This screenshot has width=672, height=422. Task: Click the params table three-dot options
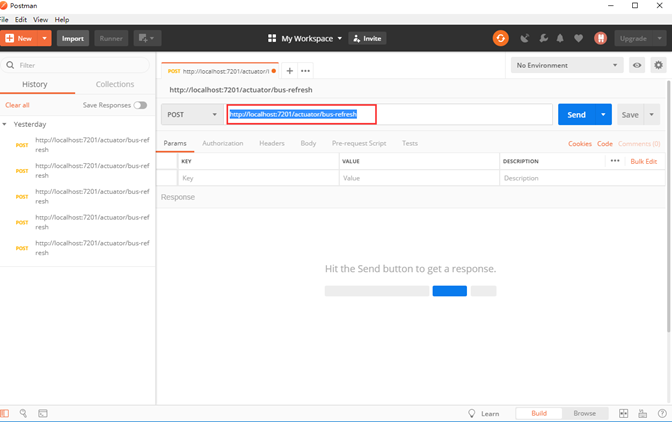point(615,161)
